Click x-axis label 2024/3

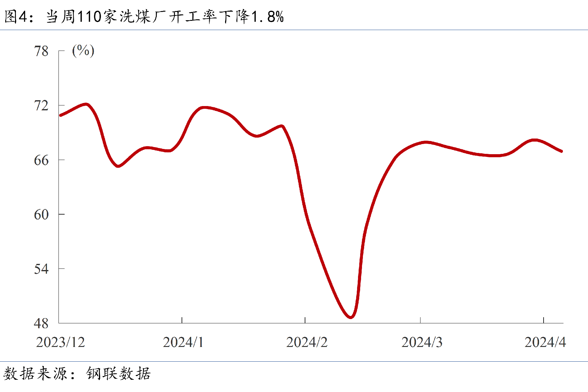point(422,342)
